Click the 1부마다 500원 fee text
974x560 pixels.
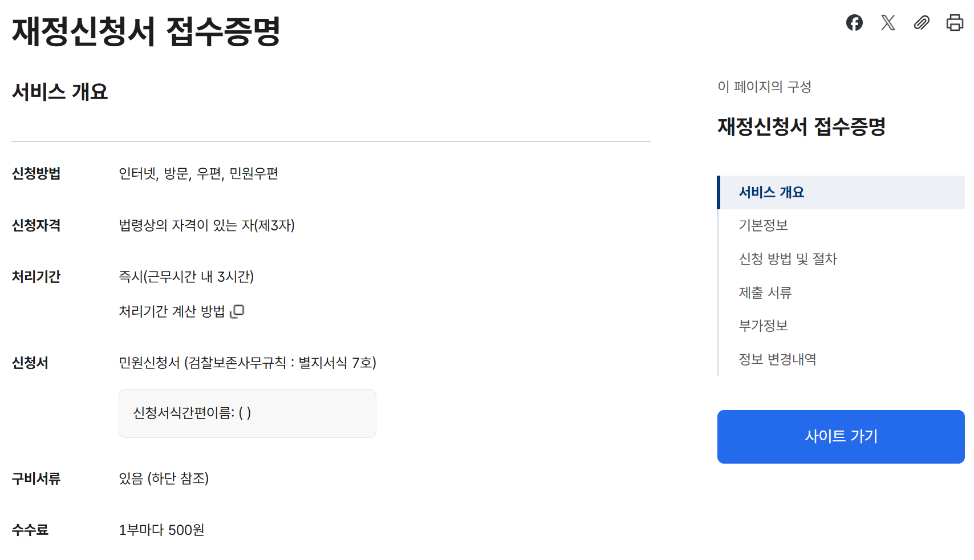click(161, 530)
